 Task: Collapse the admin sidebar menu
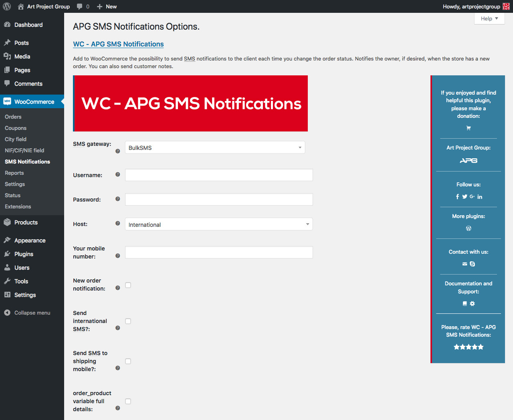(32, 313)
